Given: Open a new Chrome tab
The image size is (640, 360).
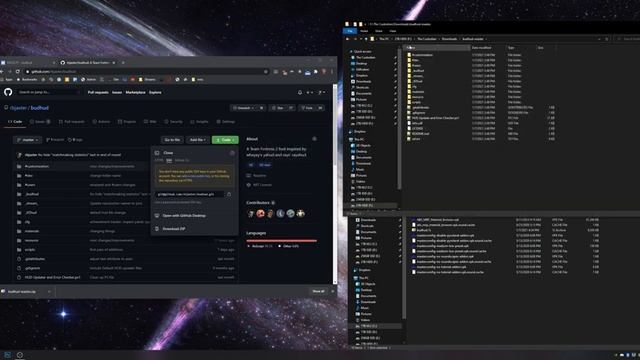Looking at the screenshot, I should click(123, 63).
